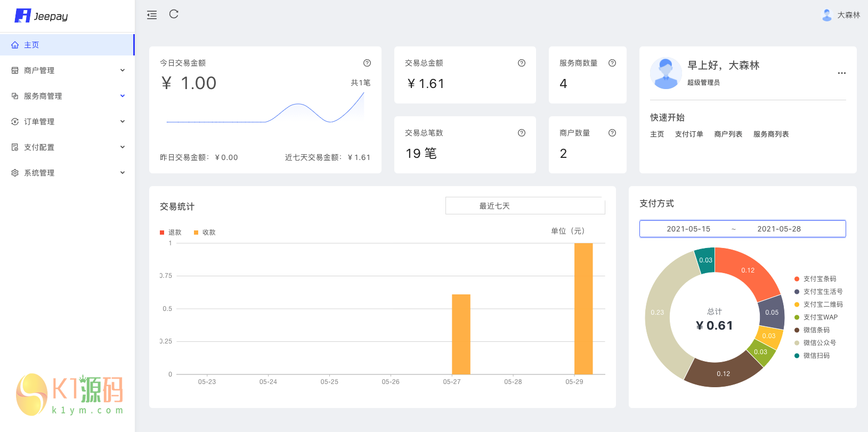Click the 共1笔 count text
This screenshot has width=868, height=432.
360,83
